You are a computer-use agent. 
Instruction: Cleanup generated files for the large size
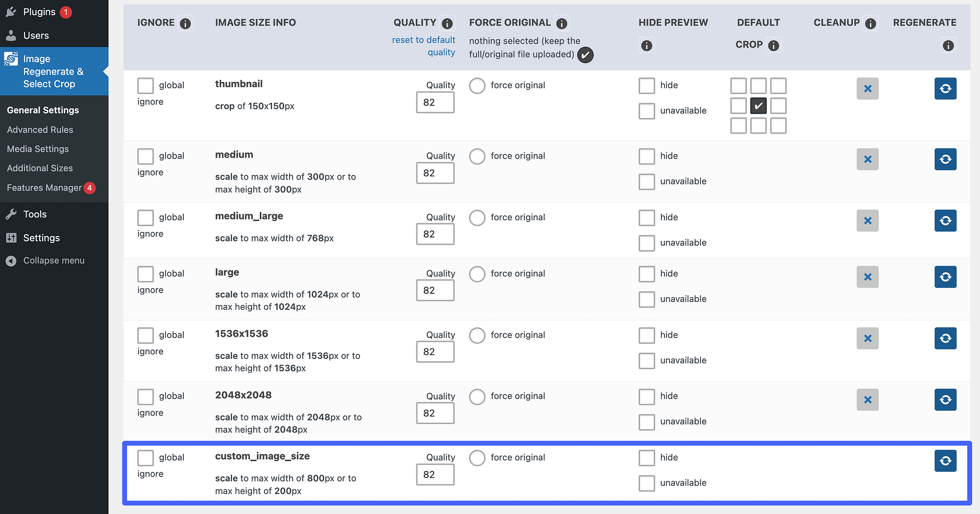(x=867, y=277)
